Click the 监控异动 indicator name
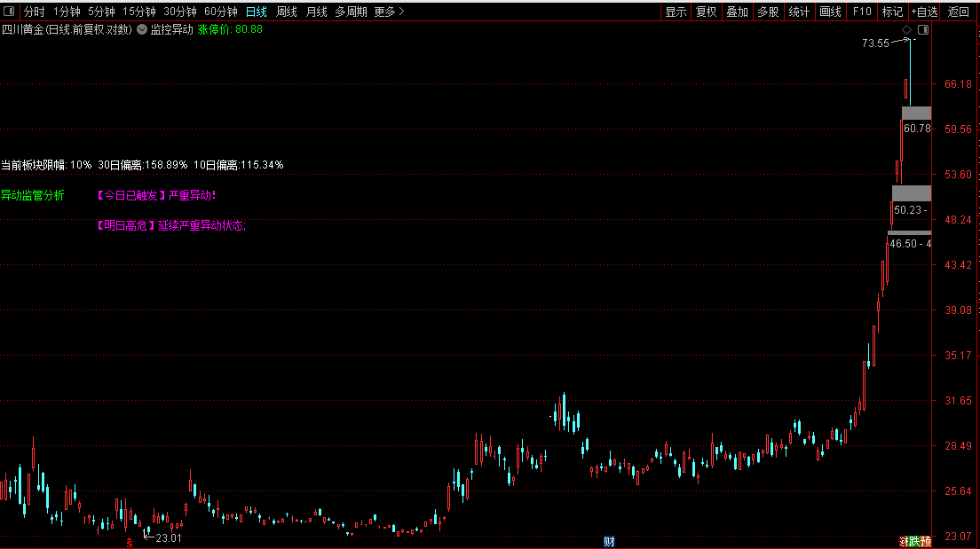The height and width of the screenshot is (549, 980). [172, 29]
